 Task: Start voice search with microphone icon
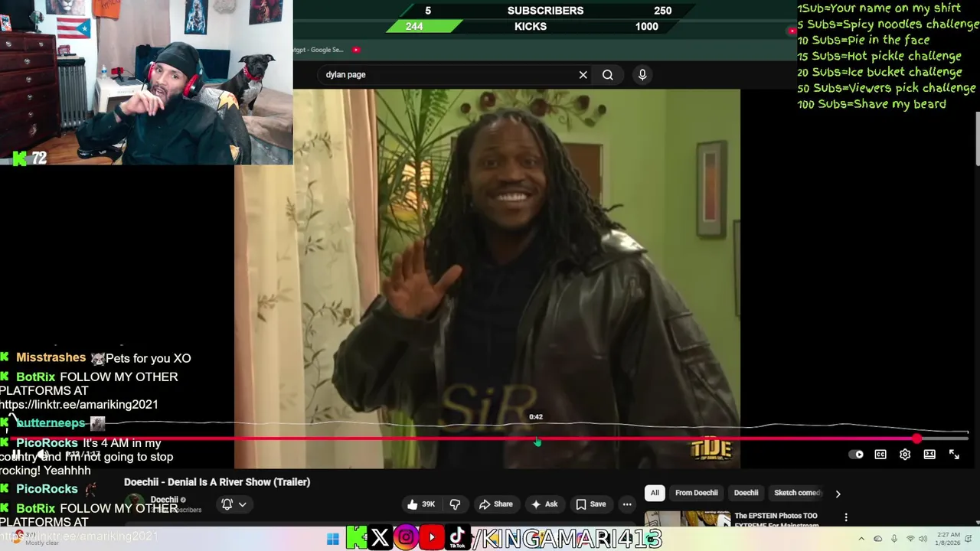coord(642,75)
